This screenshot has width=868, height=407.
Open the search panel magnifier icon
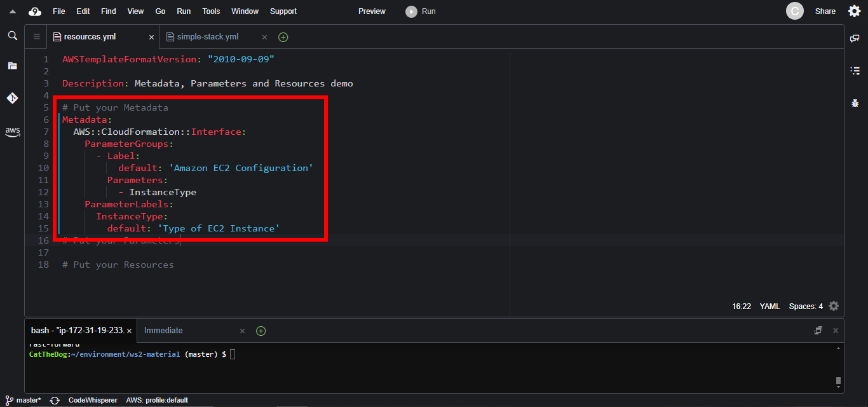pyautogui.click(x=12, y=36)
